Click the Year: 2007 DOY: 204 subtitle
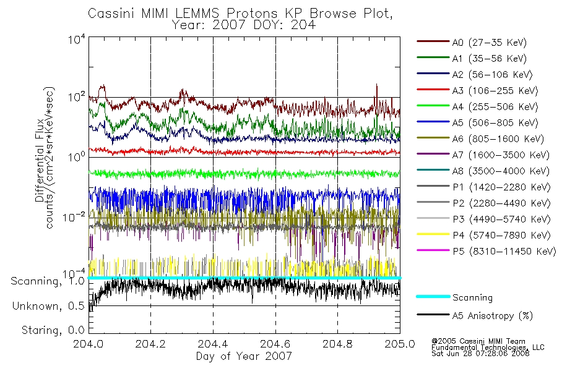 [244, 25]
